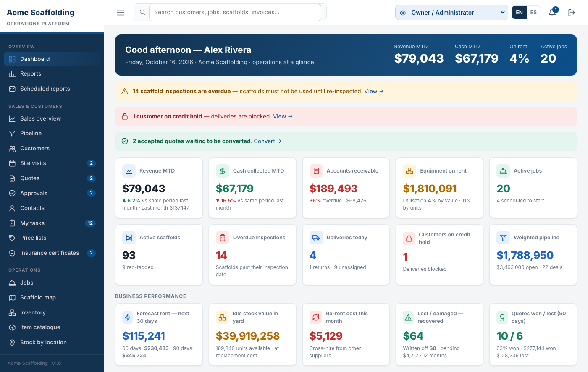Click the My tasks clipboard icon
Screen dimensions: 588x372
tap(12, 223)
